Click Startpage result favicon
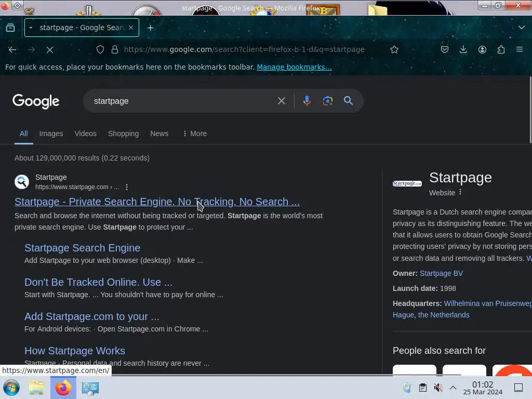 (x=22, y=182)
